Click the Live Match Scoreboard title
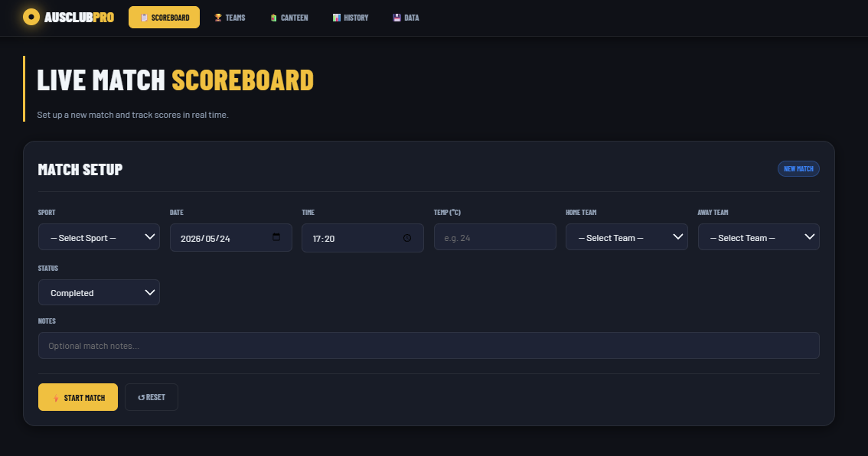 tap(175, 80)
